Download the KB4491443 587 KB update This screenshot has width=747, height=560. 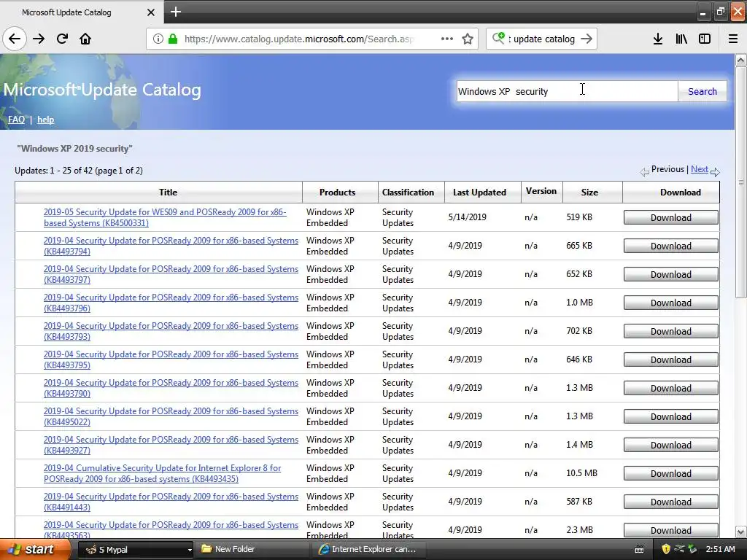pos(671,502)
